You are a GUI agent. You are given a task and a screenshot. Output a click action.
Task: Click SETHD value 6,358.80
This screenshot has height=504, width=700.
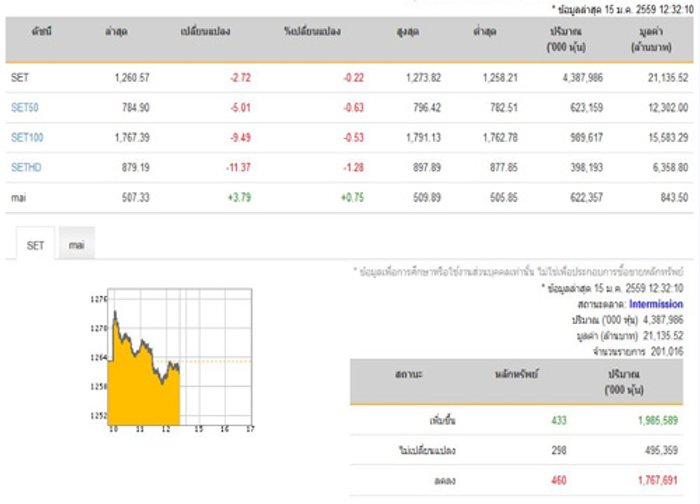[x=670, y=167]
